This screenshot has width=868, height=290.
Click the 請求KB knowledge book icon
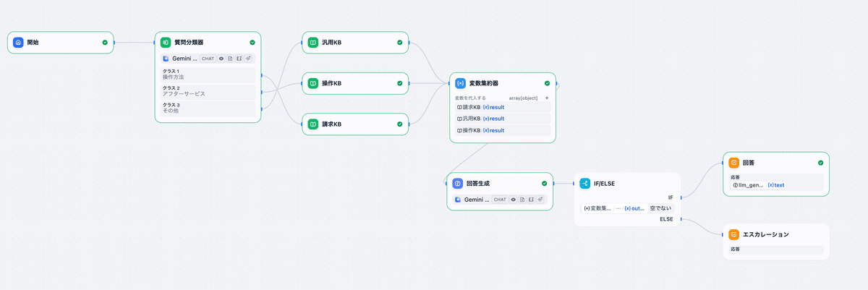click(x=313, y=124)
